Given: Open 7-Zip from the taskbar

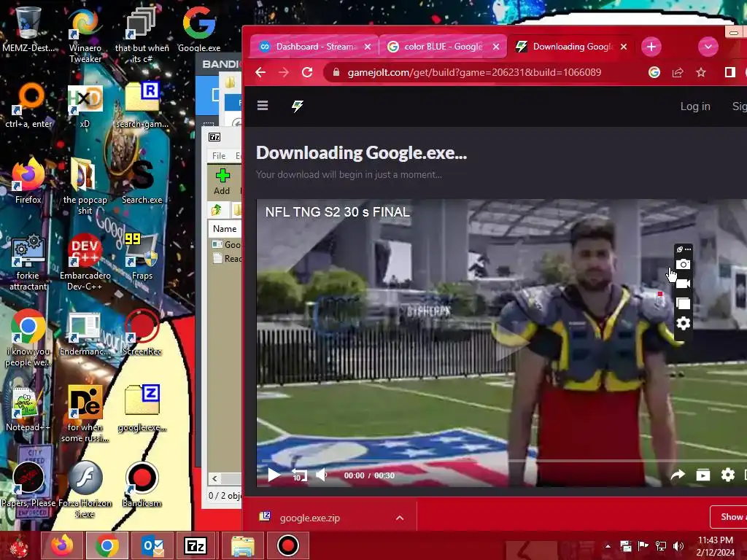Looking at the screenshot, I should coord(196,545).
